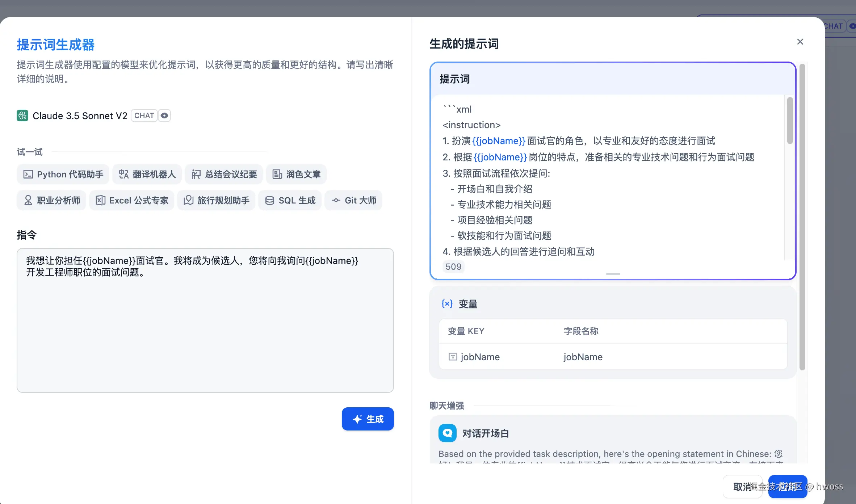
Task: Click the 生成 generate button
Action: coord(368,419)
